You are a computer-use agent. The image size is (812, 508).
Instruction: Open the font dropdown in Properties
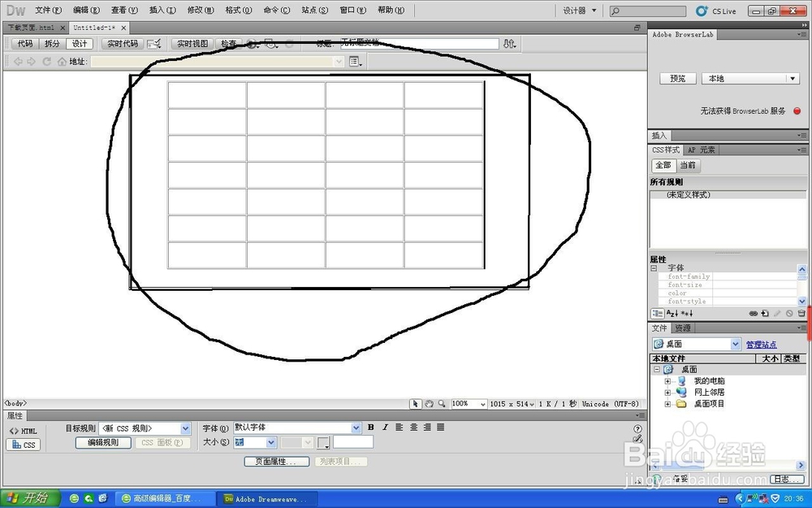pos(356,428)
